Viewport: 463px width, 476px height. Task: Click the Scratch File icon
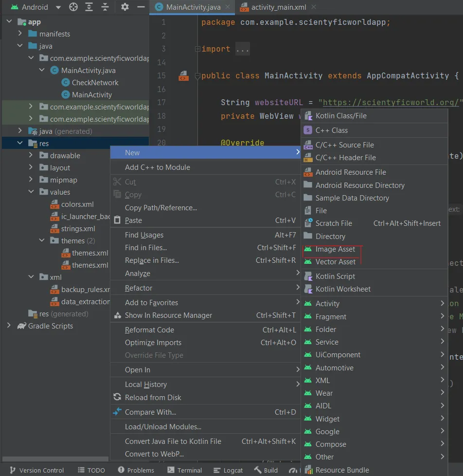(308, 223)
